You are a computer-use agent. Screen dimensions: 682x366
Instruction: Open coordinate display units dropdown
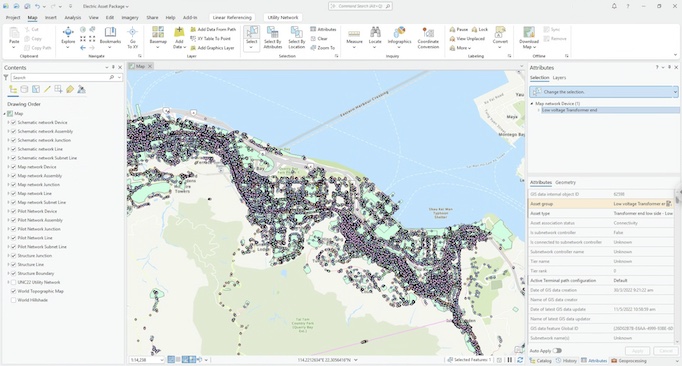[356, 360]
